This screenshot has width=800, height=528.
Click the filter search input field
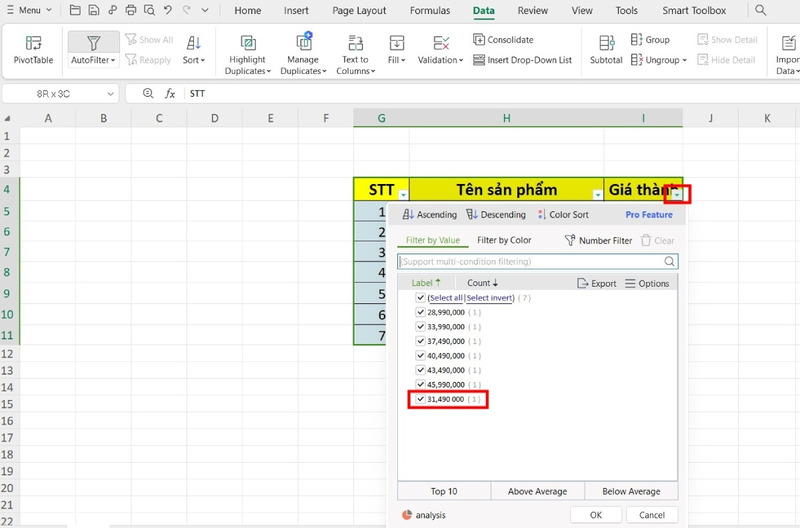click(x=538, y=262)
